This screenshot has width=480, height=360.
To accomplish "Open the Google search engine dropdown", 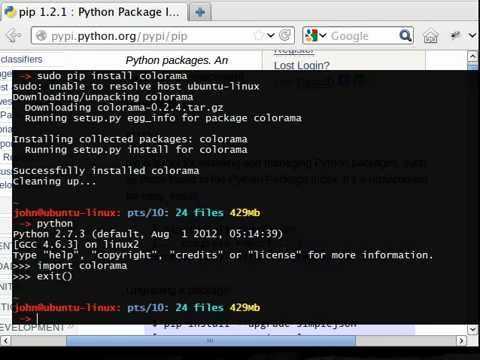I will pos(316,35).
